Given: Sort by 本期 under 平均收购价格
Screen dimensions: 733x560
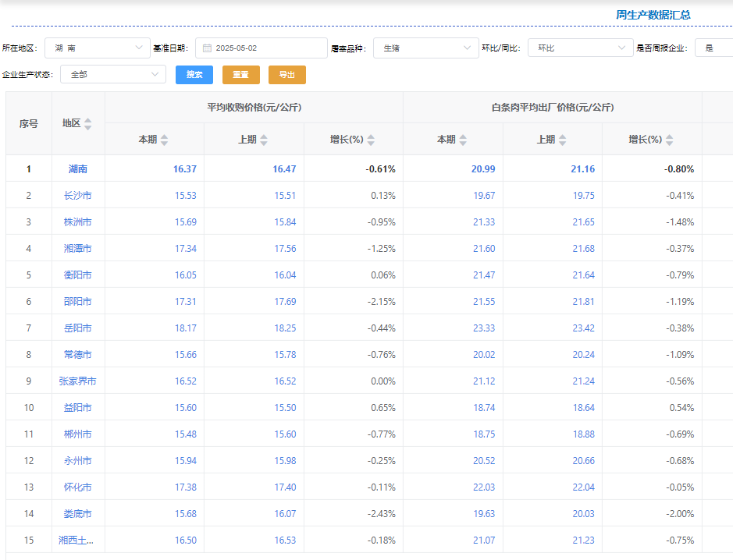Looking at the screenshot, I should click(x=164, y=140).
